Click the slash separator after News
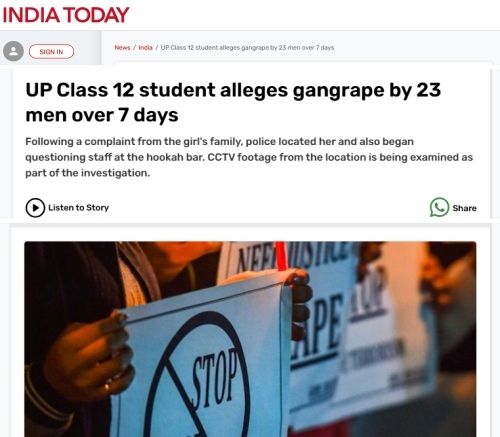 tap(134, 48)
